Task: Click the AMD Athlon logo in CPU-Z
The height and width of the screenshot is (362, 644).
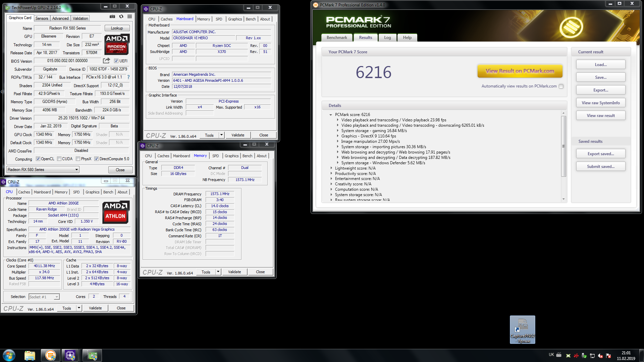Action: (115, 212)
